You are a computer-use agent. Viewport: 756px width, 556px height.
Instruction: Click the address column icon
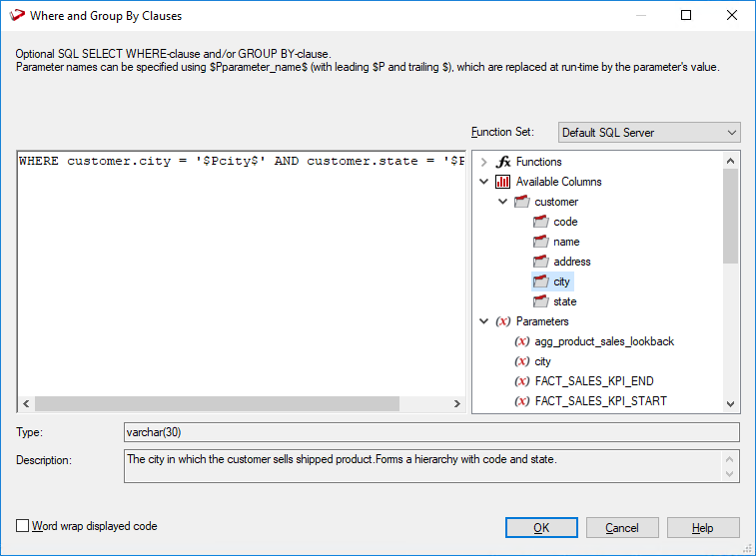click(541, 262)
